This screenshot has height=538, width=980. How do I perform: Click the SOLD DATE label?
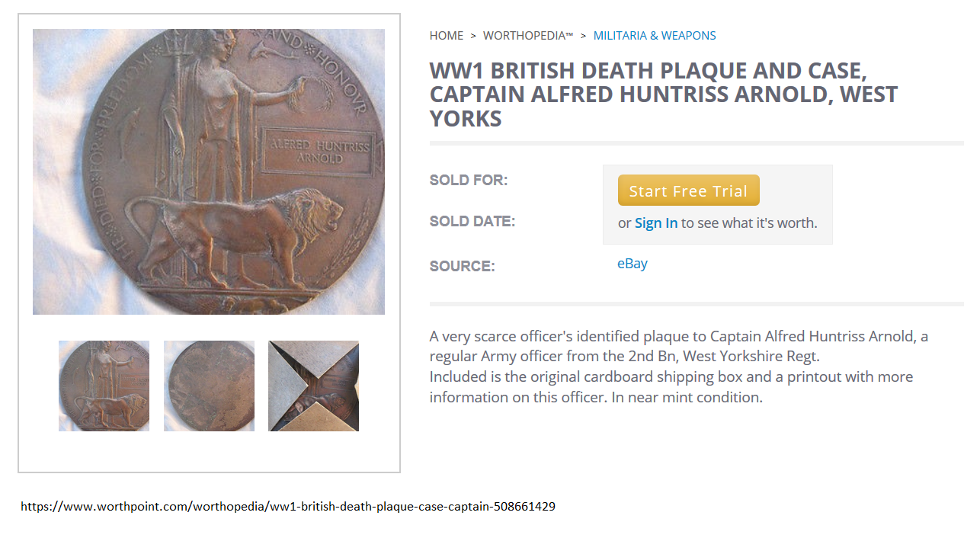coord(472,222)
